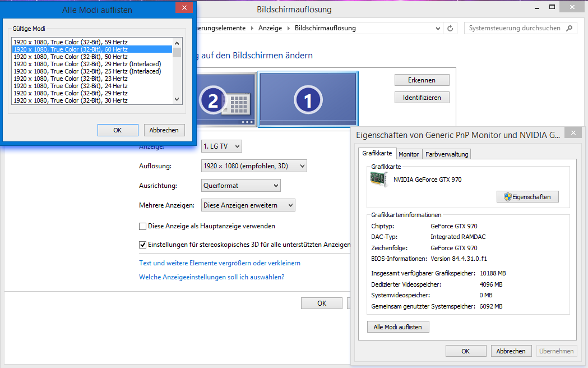Viewport: 588px width, 368px height.
Task: Click OK in the monitor properties dialog
Action: tap(466, 351)
